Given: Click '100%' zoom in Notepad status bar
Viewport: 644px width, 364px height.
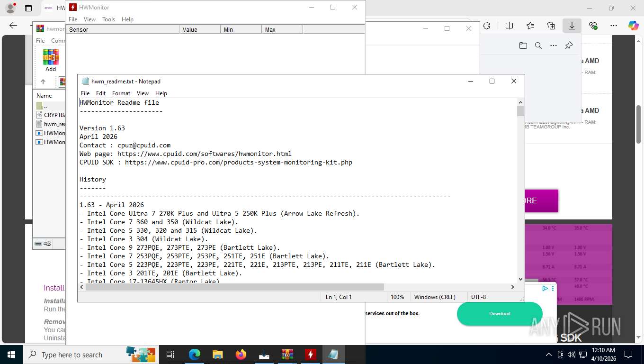Looking at the screenshot, I should pos(397,297).
